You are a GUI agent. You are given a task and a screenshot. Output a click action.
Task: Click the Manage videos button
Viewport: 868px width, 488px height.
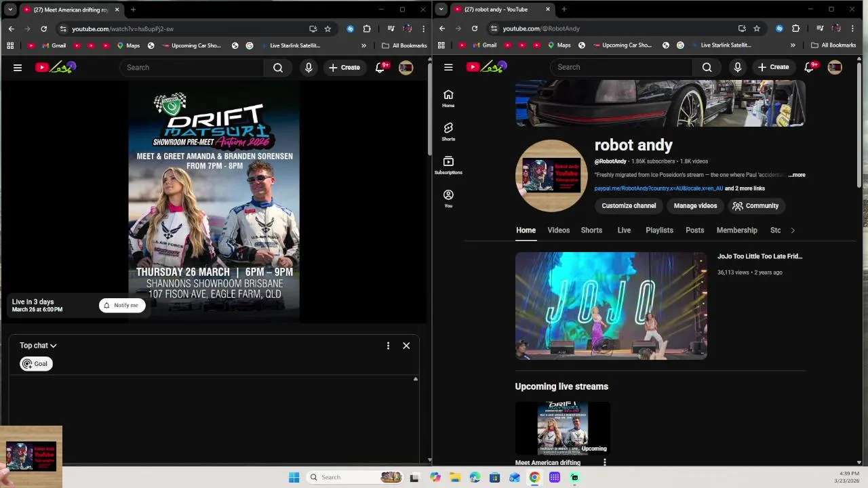tap(695, 206)
